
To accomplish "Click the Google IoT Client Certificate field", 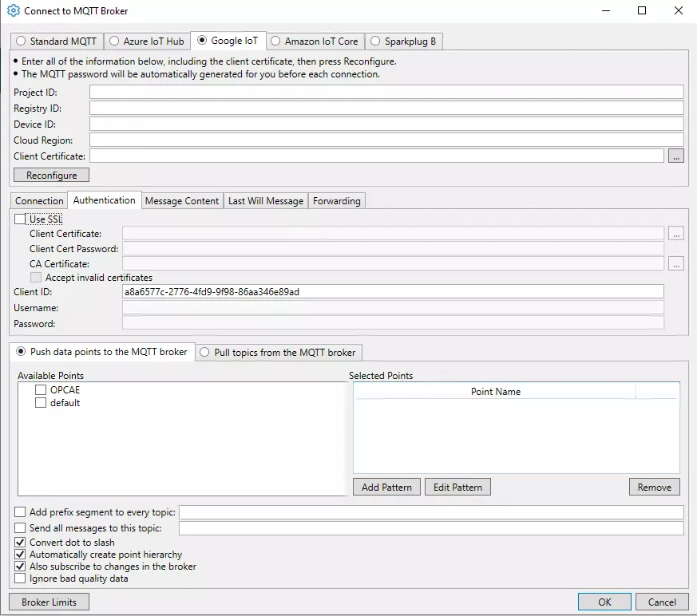I will (x=377, y=156).
